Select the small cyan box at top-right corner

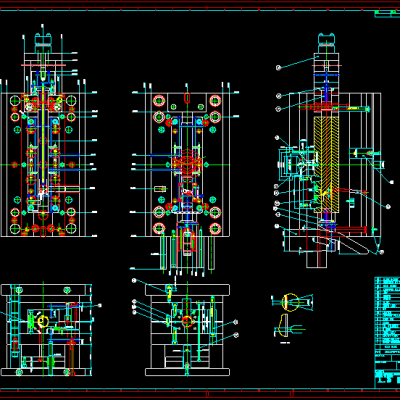(x=387, y=14)
